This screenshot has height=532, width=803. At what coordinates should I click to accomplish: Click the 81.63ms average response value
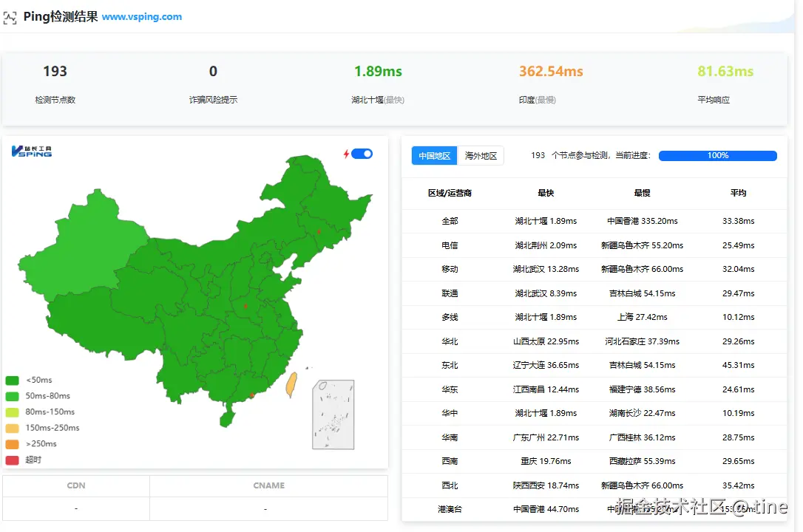[x=725, y=71]
